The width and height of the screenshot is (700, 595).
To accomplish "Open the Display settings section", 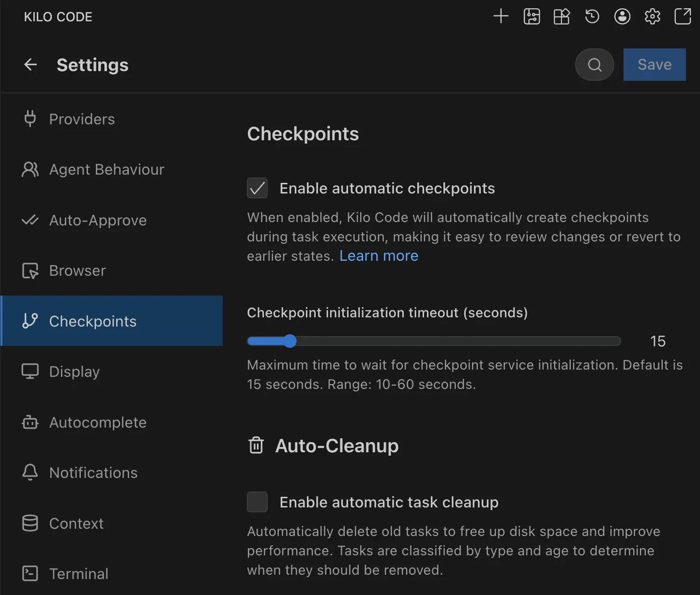I will 112,372.
